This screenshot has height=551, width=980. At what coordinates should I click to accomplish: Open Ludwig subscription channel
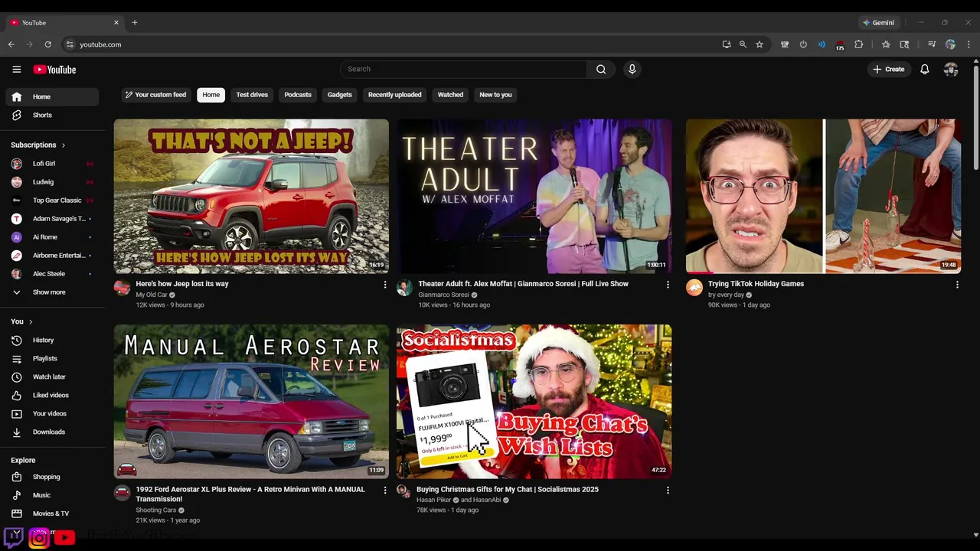point(52,182)
